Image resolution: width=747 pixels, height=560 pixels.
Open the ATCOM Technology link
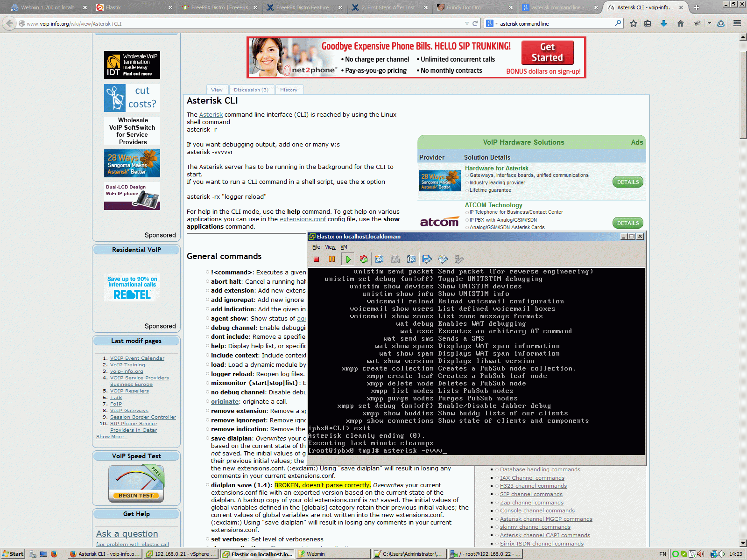pos(493,205)
